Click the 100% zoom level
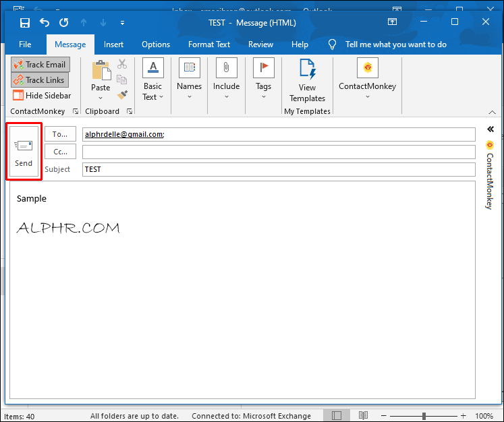This screenshot has height=422, width=504. coord(484,416)
